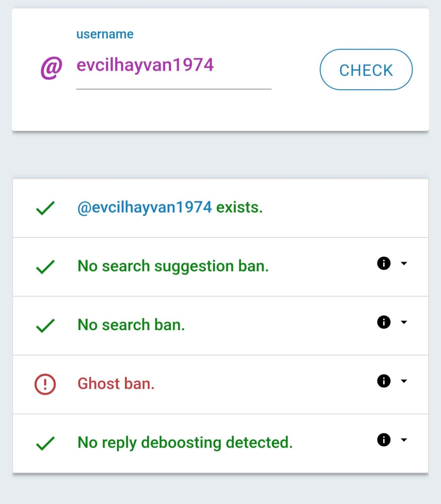This screenshot has width=441, height=504.
Task: Click No reply deboosting detected text
Action: [185, 443]
